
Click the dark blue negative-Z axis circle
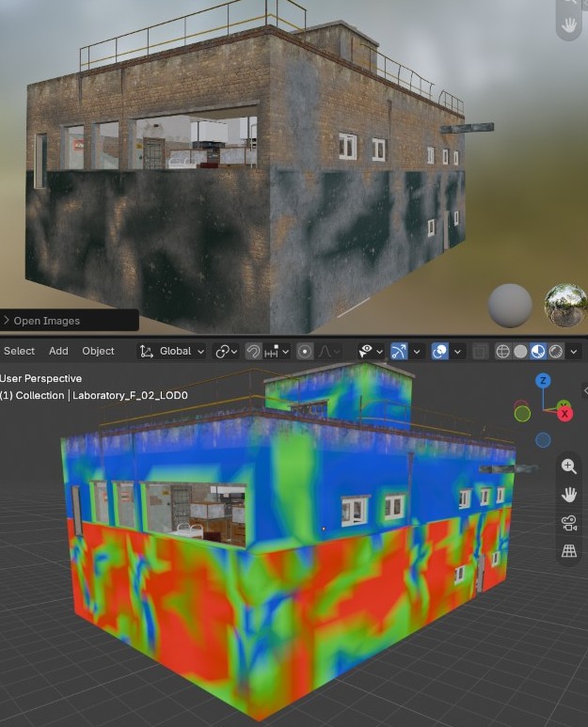pos(543,440)
